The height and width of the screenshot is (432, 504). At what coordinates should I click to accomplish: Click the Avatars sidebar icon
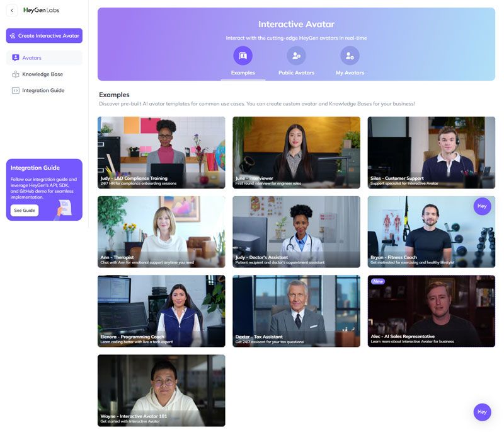coord(15,58)
